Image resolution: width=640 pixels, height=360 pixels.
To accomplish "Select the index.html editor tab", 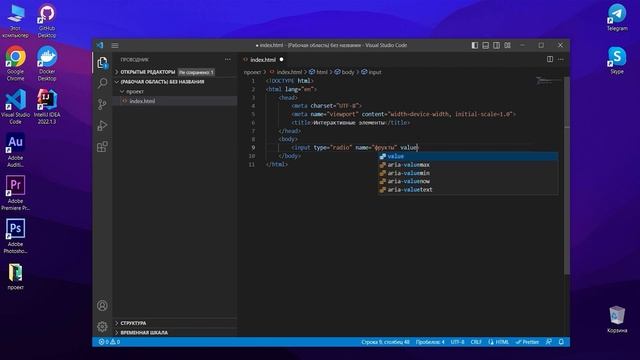I will click(263, 60).
